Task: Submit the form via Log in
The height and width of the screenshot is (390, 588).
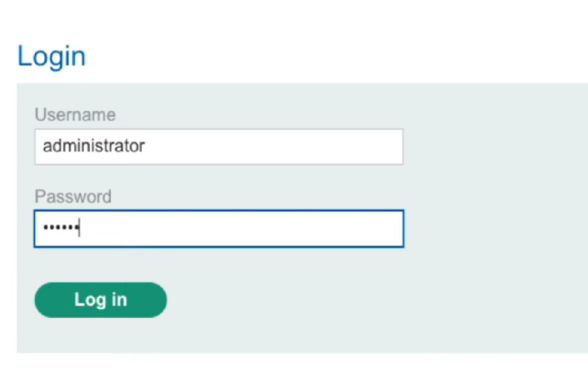Action: [x=100, y=299]
